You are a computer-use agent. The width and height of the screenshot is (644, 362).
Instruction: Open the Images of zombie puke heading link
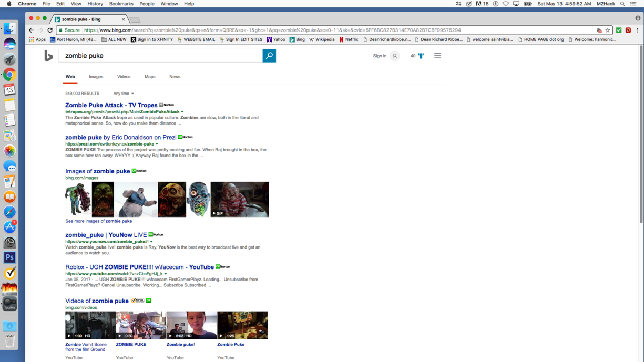click(98, 171)
